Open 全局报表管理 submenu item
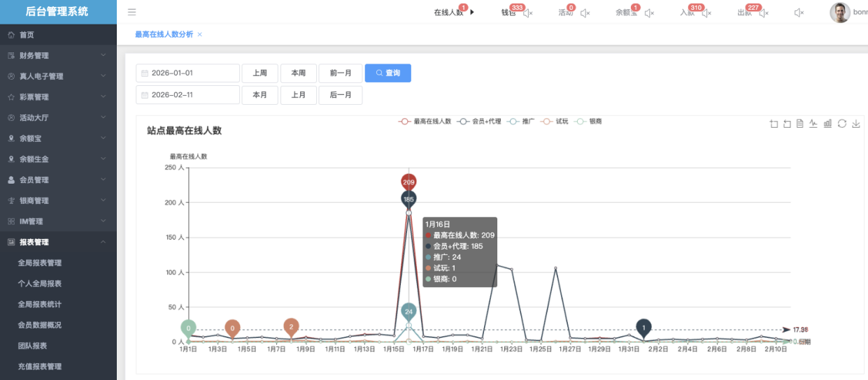The image size is (868, 380). tap(40, 263)
